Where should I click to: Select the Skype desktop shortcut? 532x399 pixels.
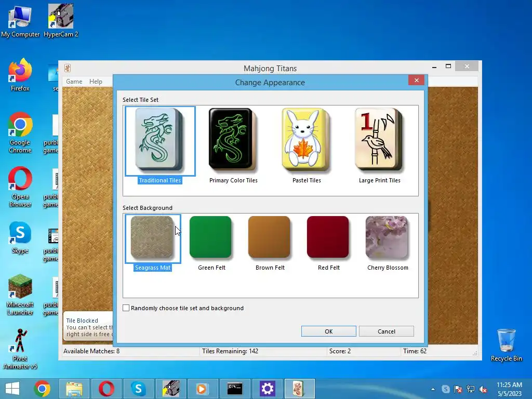tap(20, 237)
